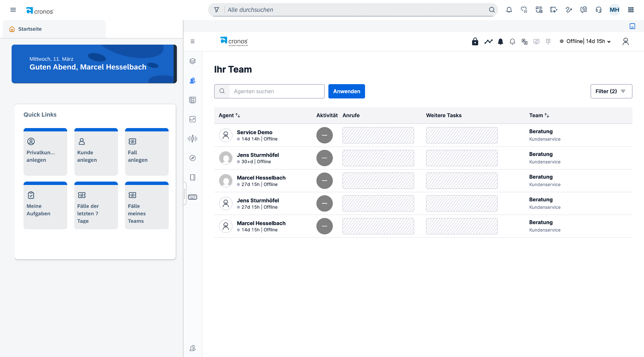Open Kunde anlegen quick link

[96, 152]
